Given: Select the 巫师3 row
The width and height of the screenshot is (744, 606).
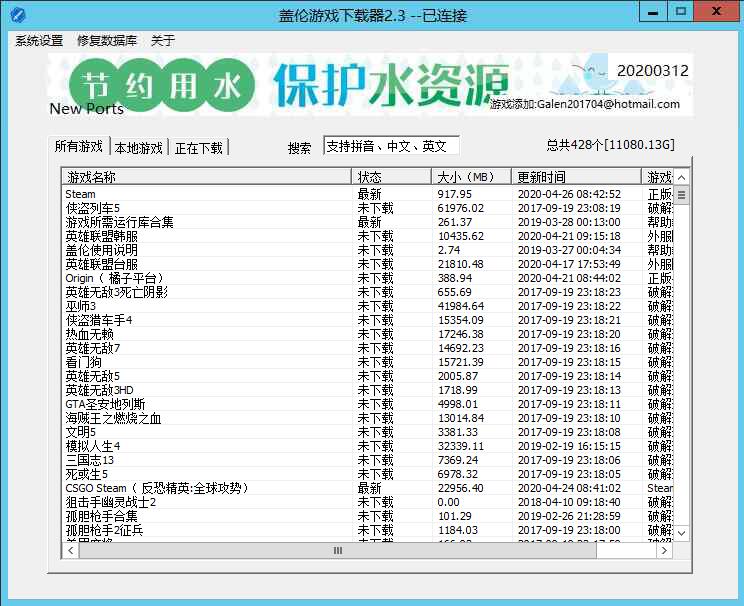Looking at the screenshot, I should (x=368, y=306).
